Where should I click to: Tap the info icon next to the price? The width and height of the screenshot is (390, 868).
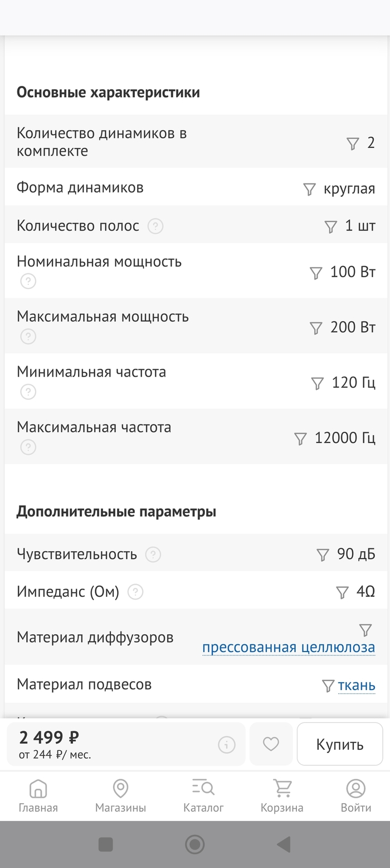[x=226, y=744]
